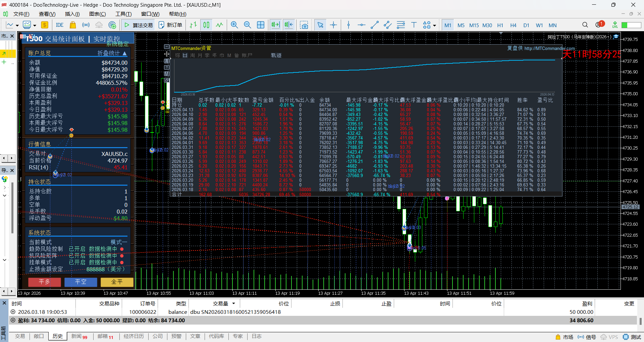Open the 交易量 column dropdown arrow
644x342 pixels.
pyautogui.click(x=233, y=303)
